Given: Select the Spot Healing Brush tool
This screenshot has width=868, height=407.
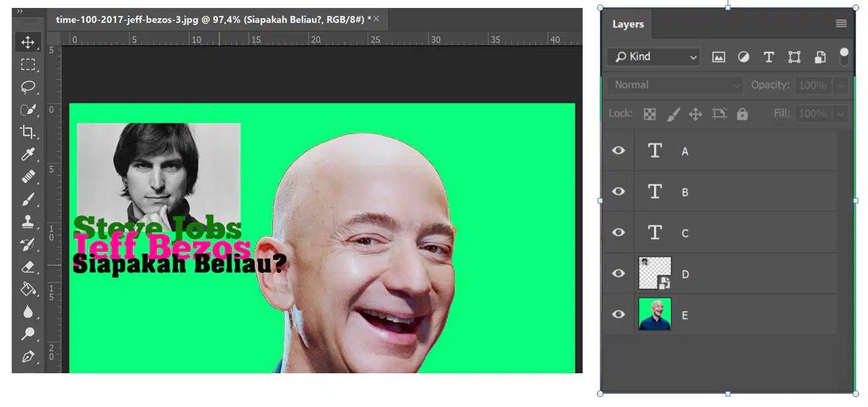Looking at the screenshot, I should tap(28, 177).
